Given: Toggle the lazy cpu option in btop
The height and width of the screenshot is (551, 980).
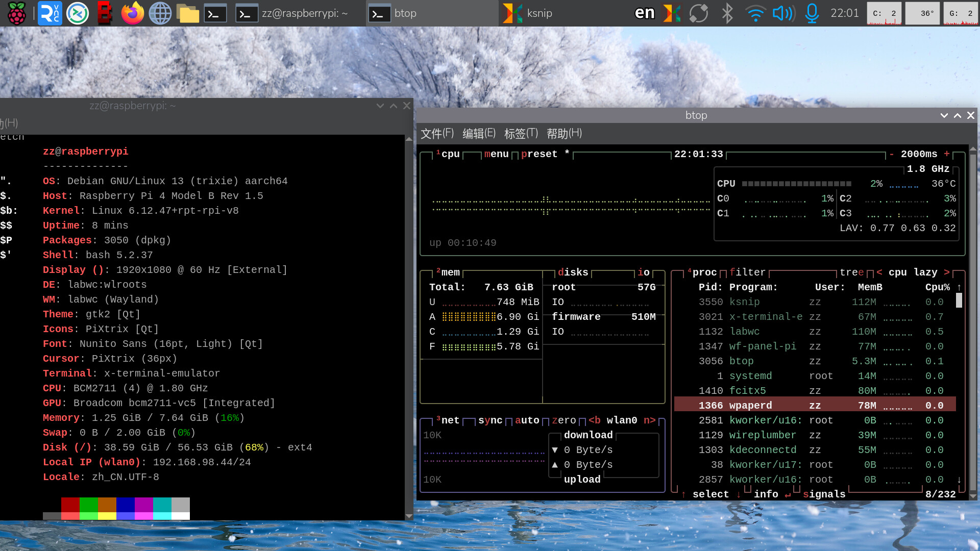Looking at the screenshot, I should point(925,272).
